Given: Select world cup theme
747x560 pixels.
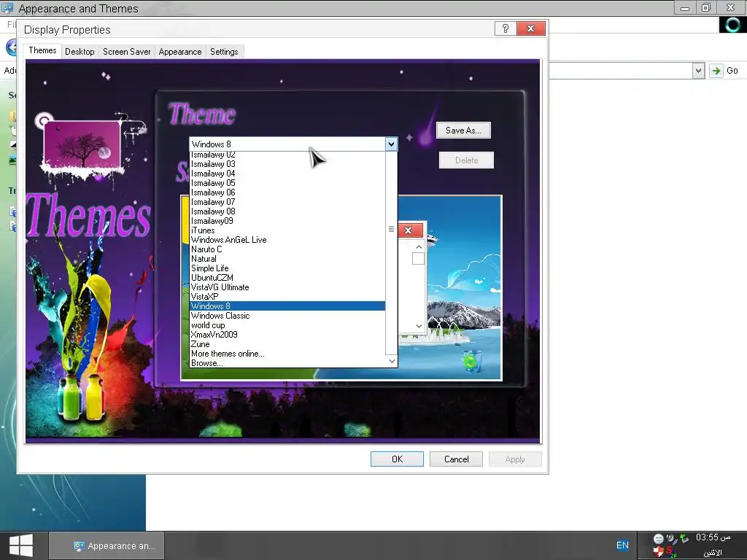Looking at the screenshot, I should [x=287, y=325].
